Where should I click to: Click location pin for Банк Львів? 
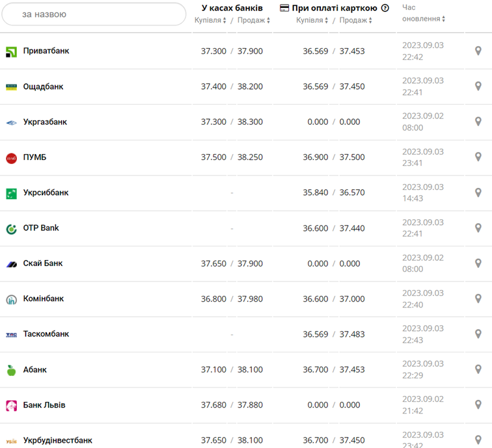(478, 404)
